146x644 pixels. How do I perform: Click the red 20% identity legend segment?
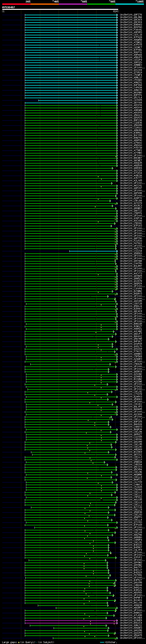(x=16, y=4)
